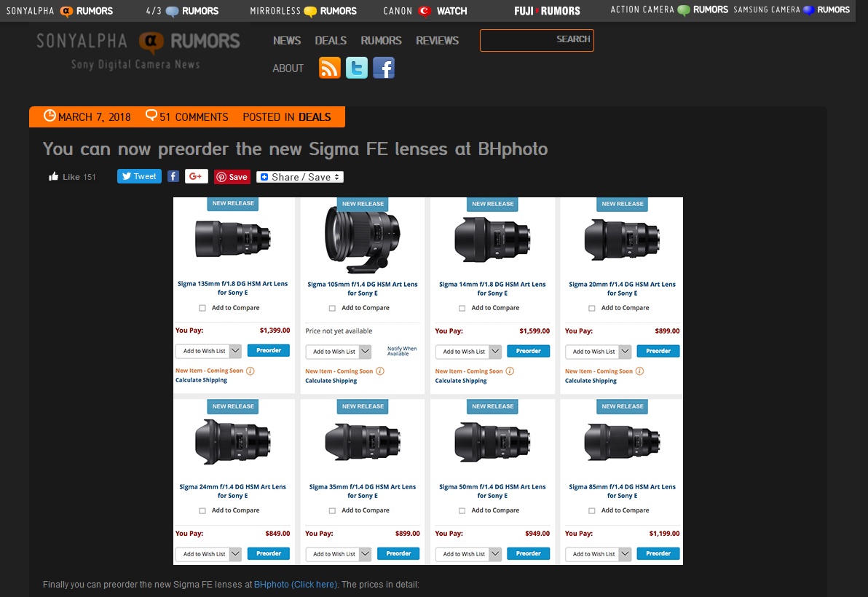868x597 pixels.
Task: Click the Sigma 24mm lens image
Action: [x=232, y=441]
